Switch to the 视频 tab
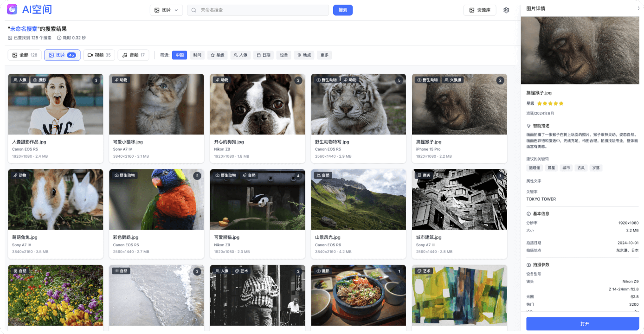The height and width of the screenshot is (334, 644). (x=99, y=55)
